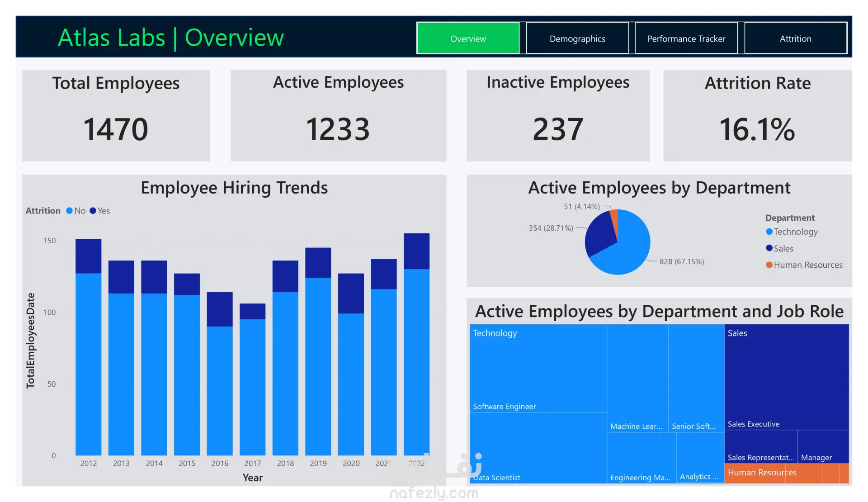Select the green Overview button
Screen dimensions: 868x502
click(x=468, y=39)
